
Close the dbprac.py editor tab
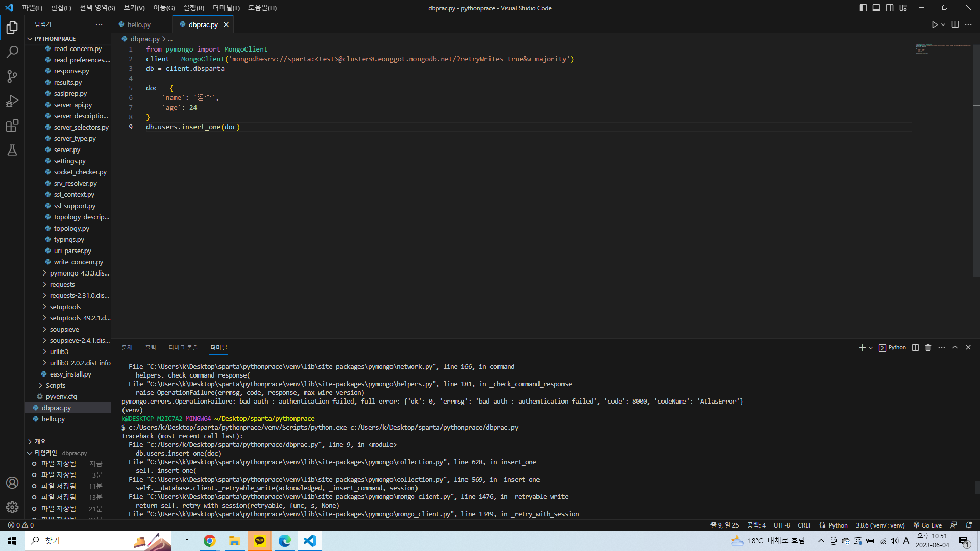[226, 24]
